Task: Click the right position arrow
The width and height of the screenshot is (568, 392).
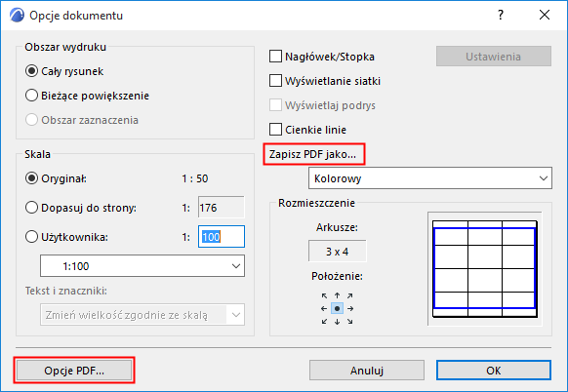Action: click(350, 309)
